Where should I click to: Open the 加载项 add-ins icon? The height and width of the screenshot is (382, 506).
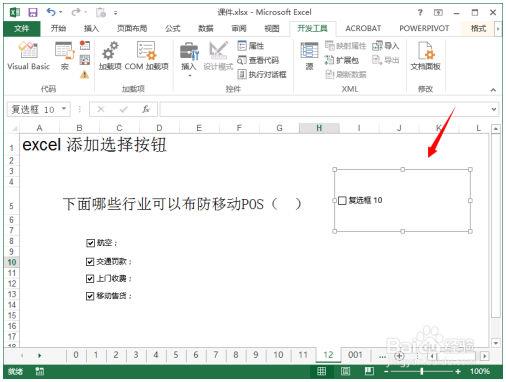(110, 56)
